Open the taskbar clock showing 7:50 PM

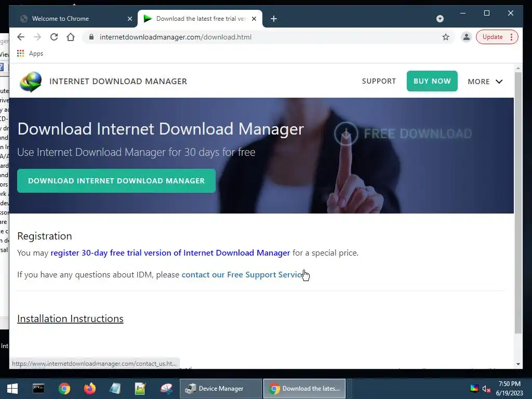510,389
